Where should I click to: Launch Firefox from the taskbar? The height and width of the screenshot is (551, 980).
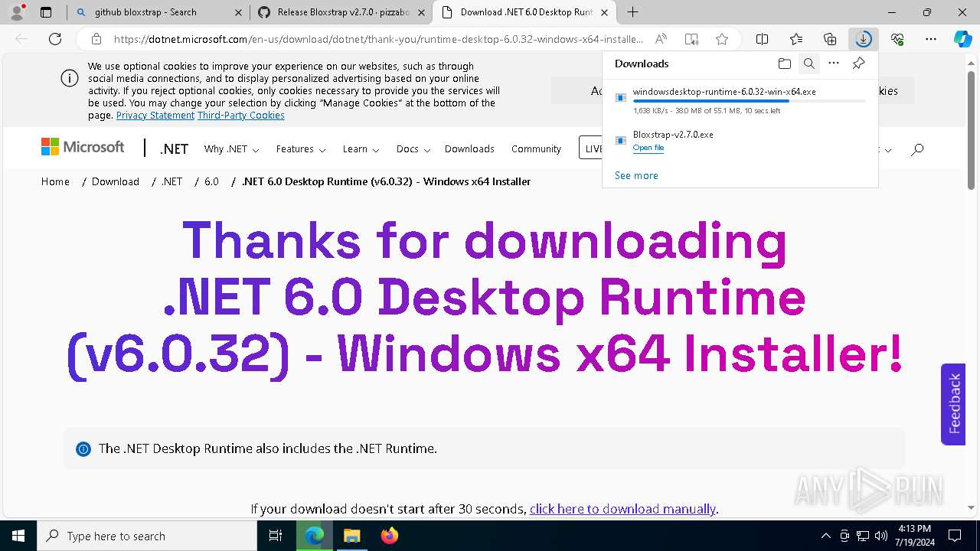pyautogui.click(x=390, y=536)
